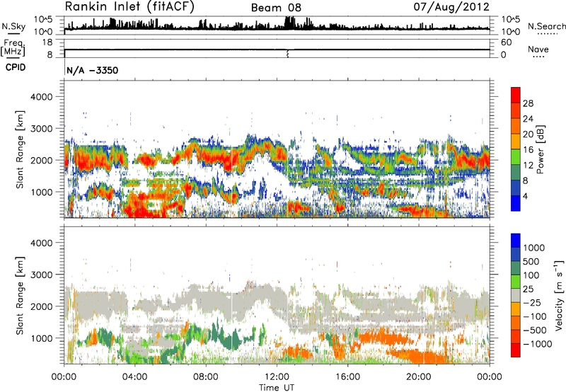Click the '3000' tick on power panel
Image resolution: width=566 pixels, height=392 pixels.
[41, 129]
